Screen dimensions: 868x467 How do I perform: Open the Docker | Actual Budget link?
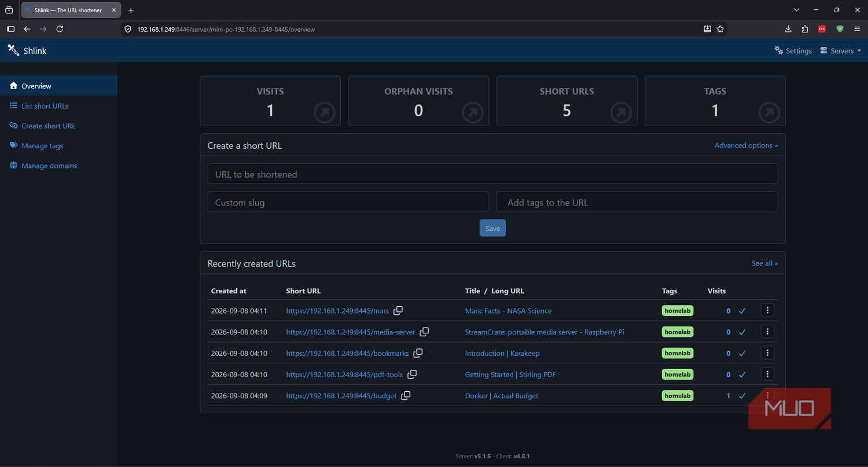[x=502, y=396]
